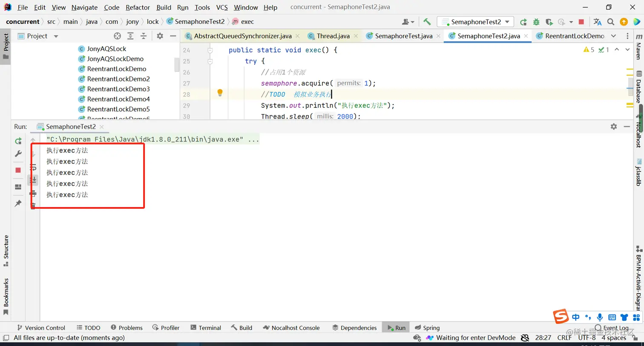
Task: Toggle scroll to end in the Run console
Action: point(33,180)
